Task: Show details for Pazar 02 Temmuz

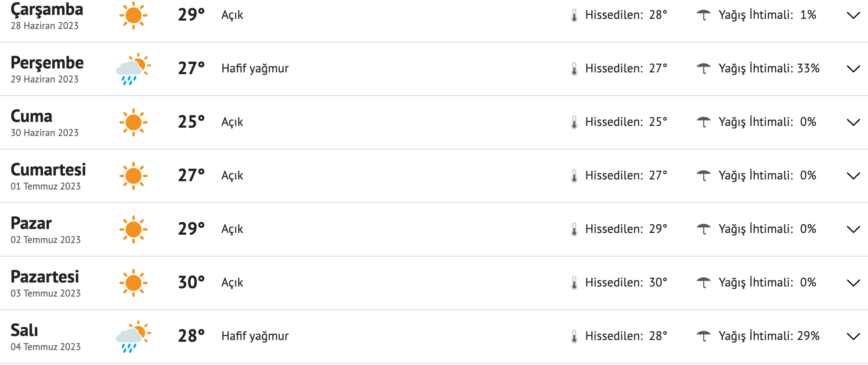Action: pyautogui.click(x=853, y=230)
